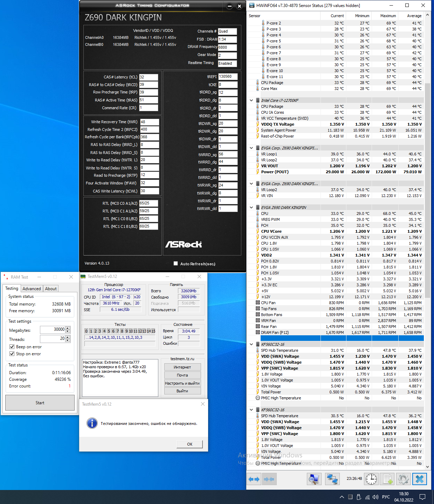Click the CPU Fan row fan icon

(258, 303)
